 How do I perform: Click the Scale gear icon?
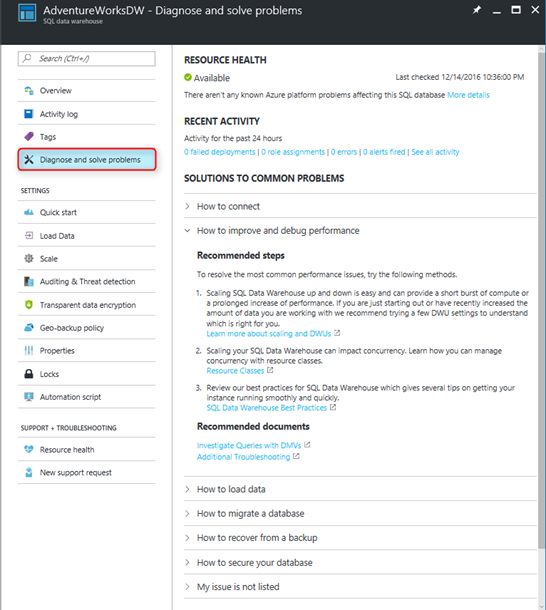29,258
